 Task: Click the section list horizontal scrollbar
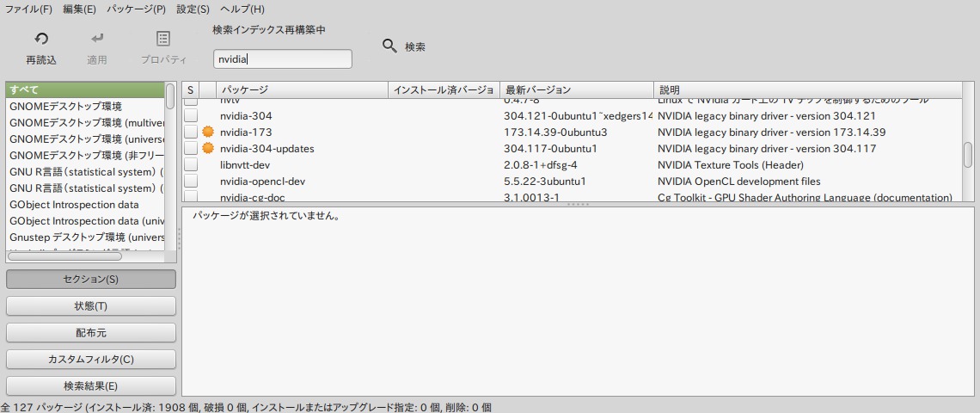65,256
